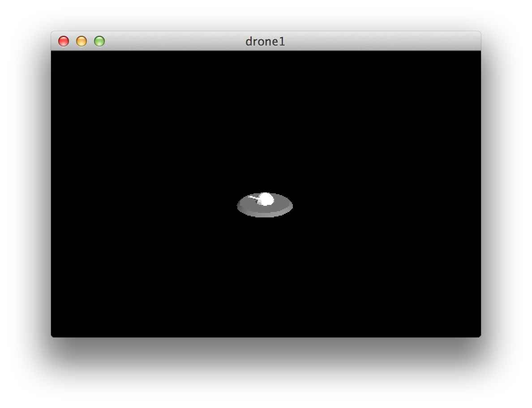The width and height of the screenshot is (532, 408).
Task: Click the tip of the drone's white antenna
Action: [x=250, y=196]
